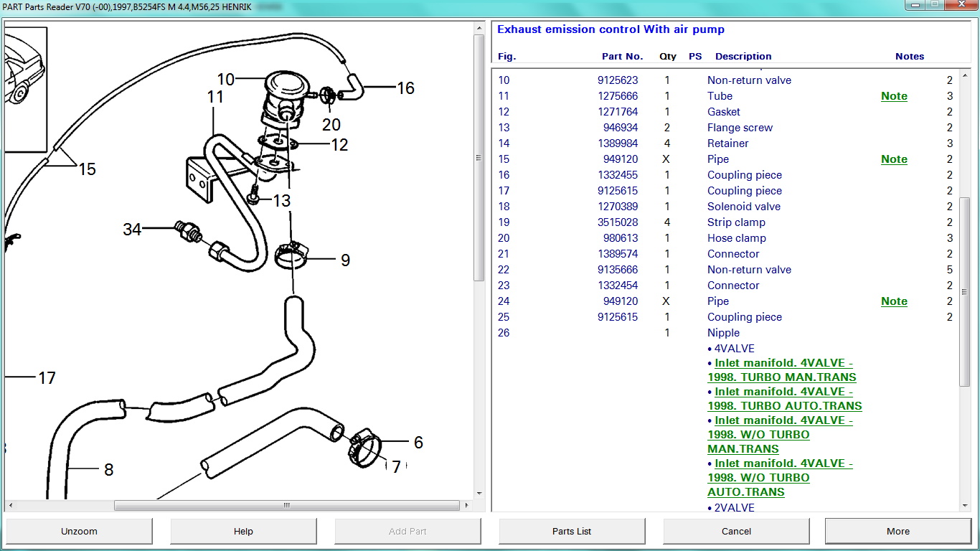Click the Fig. column header

point(507,57)
